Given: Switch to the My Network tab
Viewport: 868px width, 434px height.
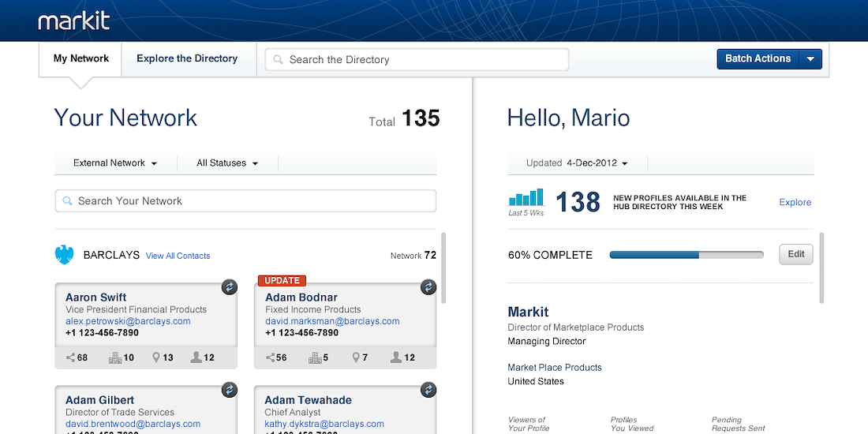Looking at the screenshot, I should tap(80, 59).
